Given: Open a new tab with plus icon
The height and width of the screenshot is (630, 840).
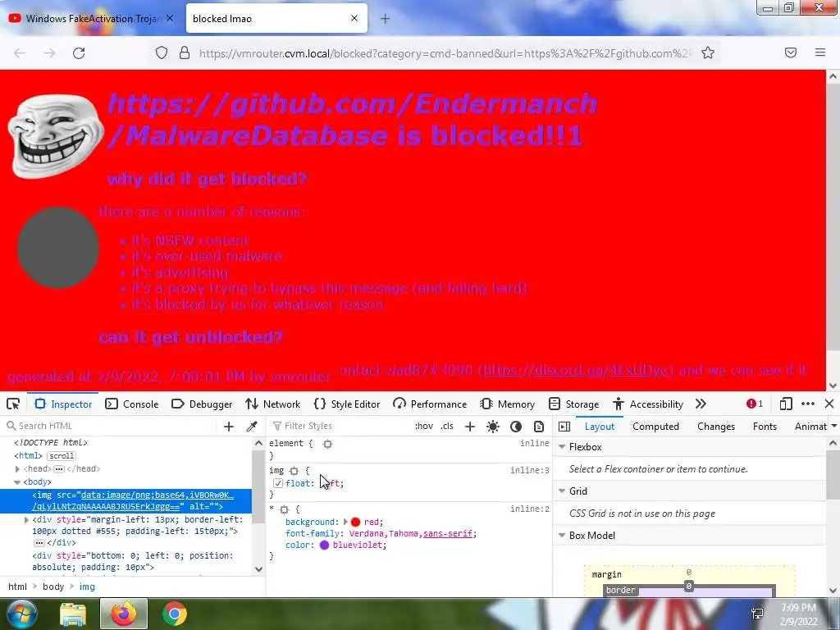Looking at the screenshot, I should (385, 19).
